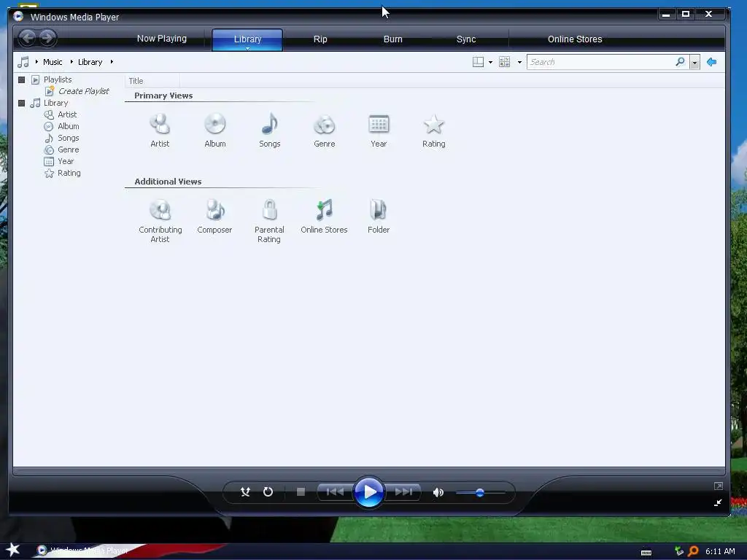Select Playlists in the navigation pane
Image resolution: width=747 pixels, height=560 pixels.
pyautogui.click(x=58, y=79)
